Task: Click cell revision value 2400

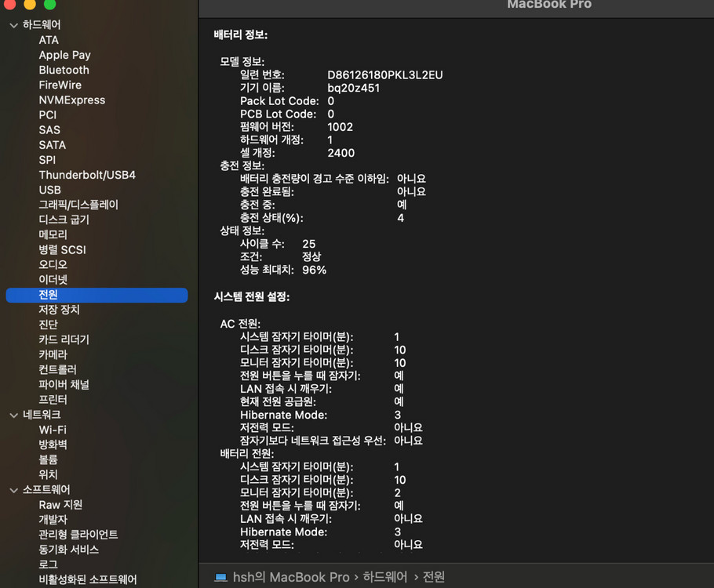Action: click(x=341, y=153)
